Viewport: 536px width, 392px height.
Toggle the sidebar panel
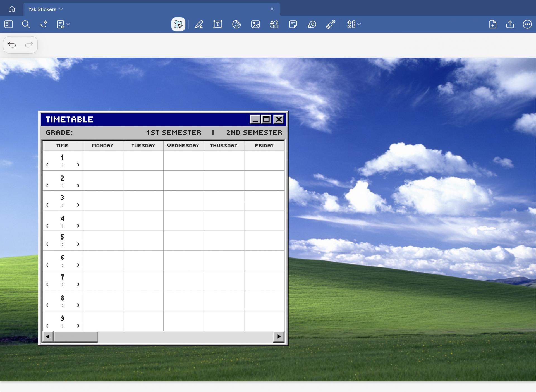coord(9,24)
